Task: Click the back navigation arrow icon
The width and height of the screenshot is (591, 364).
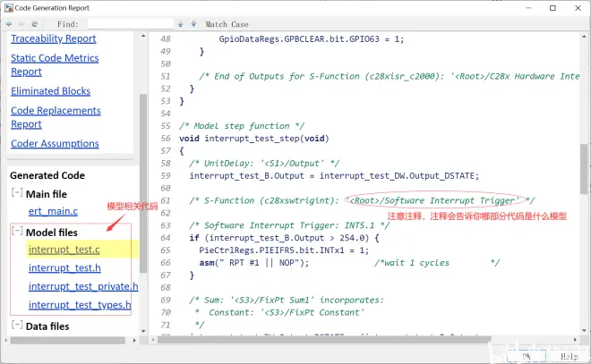Action: pyautogui.click(x=9, y=24)
